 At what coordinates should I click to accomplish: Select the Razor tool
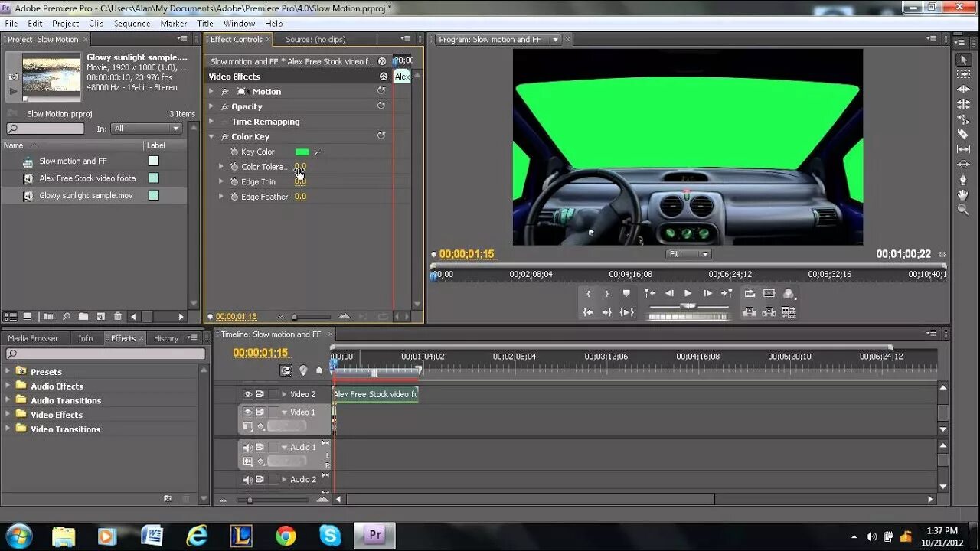pyautogui.click(x=963, y=134)
